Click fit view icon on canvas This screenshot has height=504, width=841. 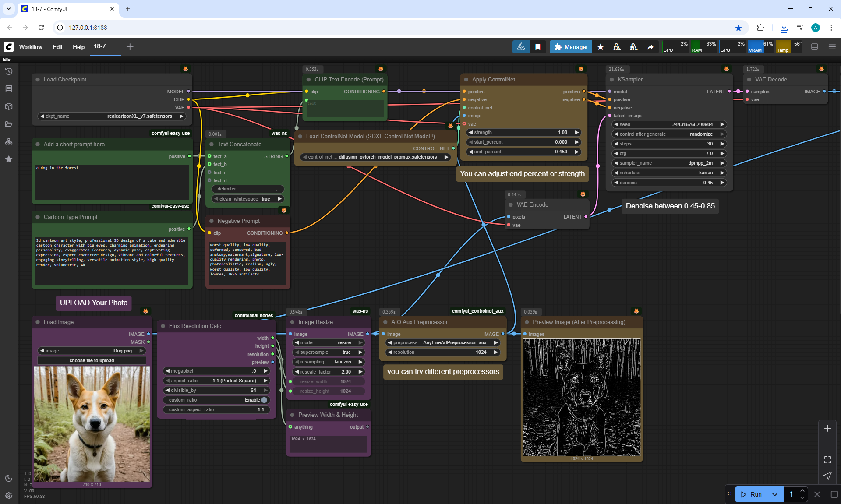[x=827, y=460]
